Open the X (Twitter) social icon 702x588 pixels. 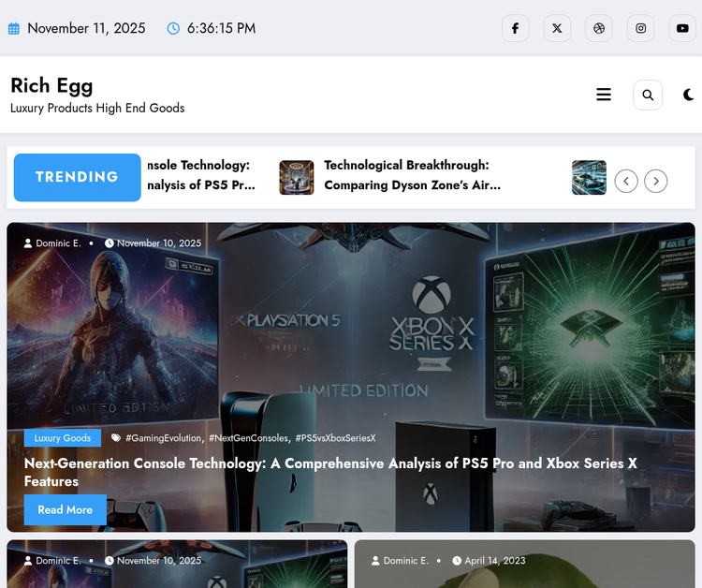[x=557, y=28]
